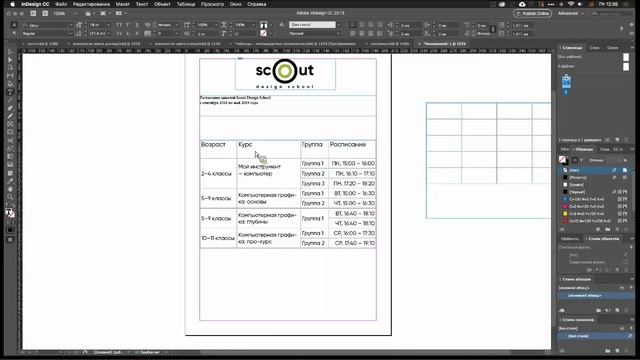Select the Cyan C=100 swatch
Image resolution: width=640 pixels, height=360 pixels.
595,199
